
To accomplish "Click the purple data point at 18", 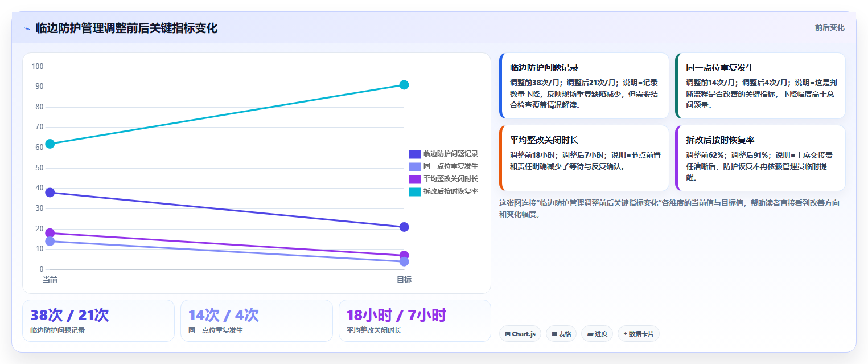I will 50,233.
